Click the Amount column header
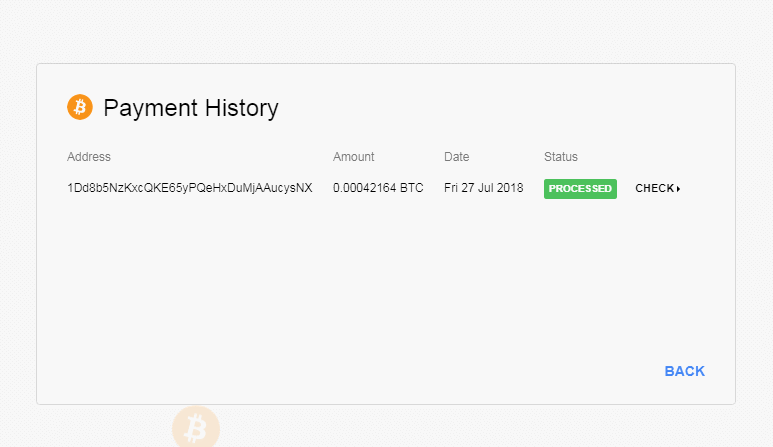Screen dimensions: 773x447 [354, 157]
